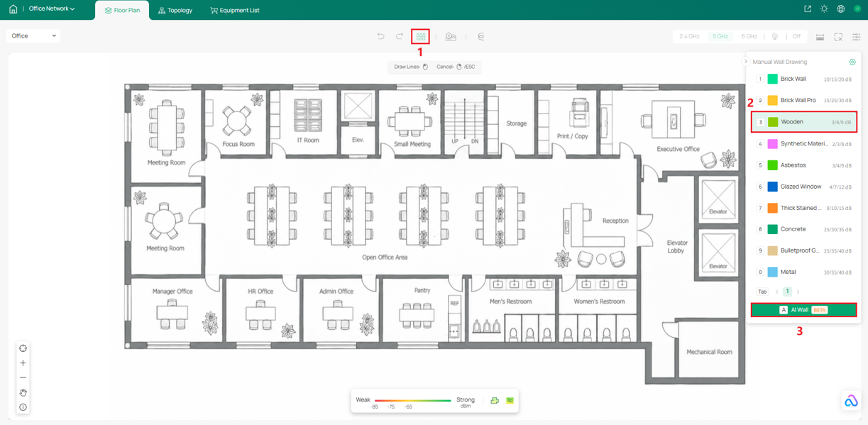The height and width of the screenshot is (425, 868).
Task: Open the Office floor selector dropdown
Action: pyautogui.click(x=33, y=35)
